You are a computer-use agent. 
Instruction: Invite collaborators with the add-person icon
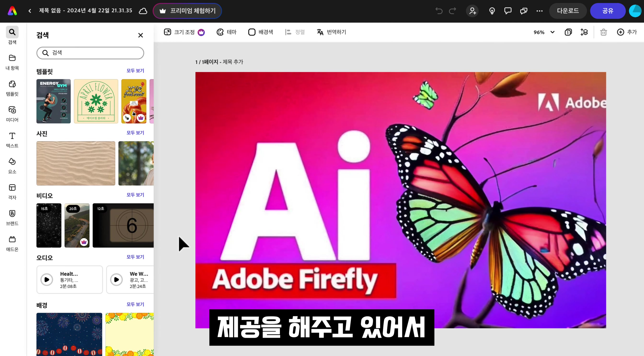472,11
